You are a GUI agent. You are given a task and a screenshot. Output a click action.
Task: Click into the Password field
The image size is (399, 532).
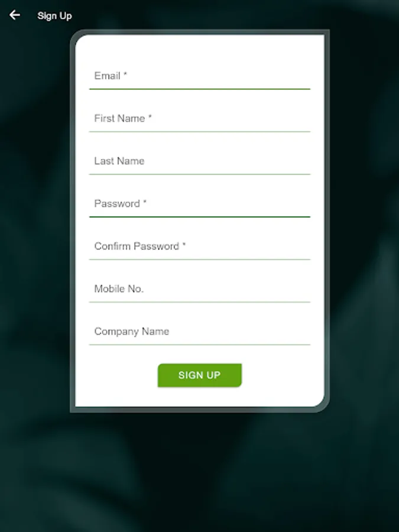pyautogui.click(x=200, y=204)
